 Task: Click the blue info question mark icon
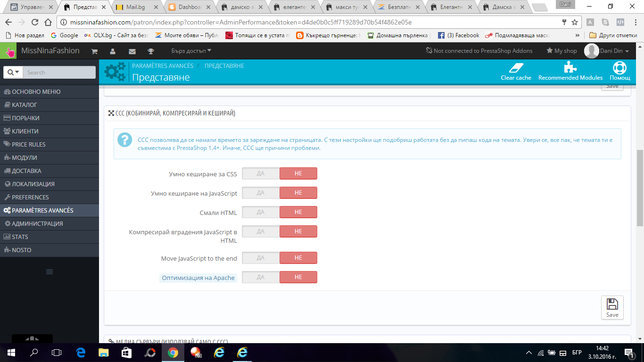pos(124,140)
